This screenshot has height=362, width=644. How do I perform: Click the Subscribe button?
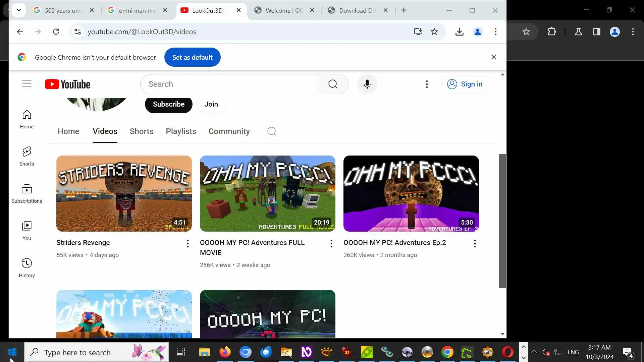(x=168, y=104)
